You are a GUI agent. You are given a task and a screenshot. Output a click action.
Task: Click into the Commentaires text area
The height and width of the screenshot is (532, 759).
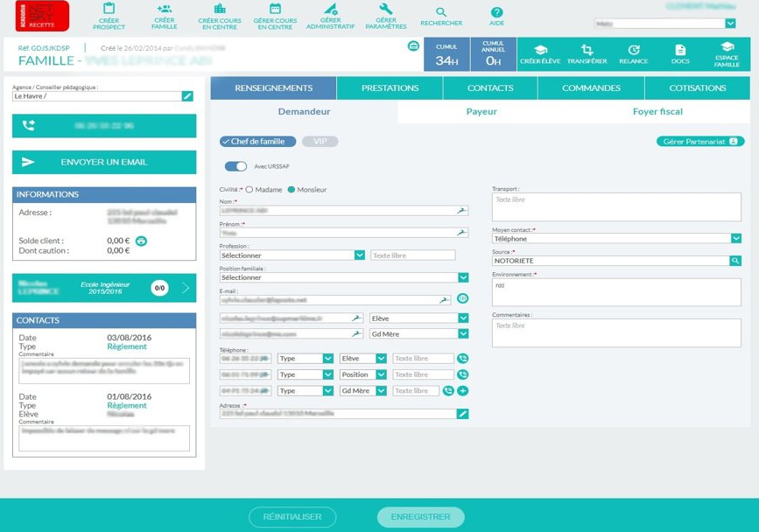click(616, 332)
